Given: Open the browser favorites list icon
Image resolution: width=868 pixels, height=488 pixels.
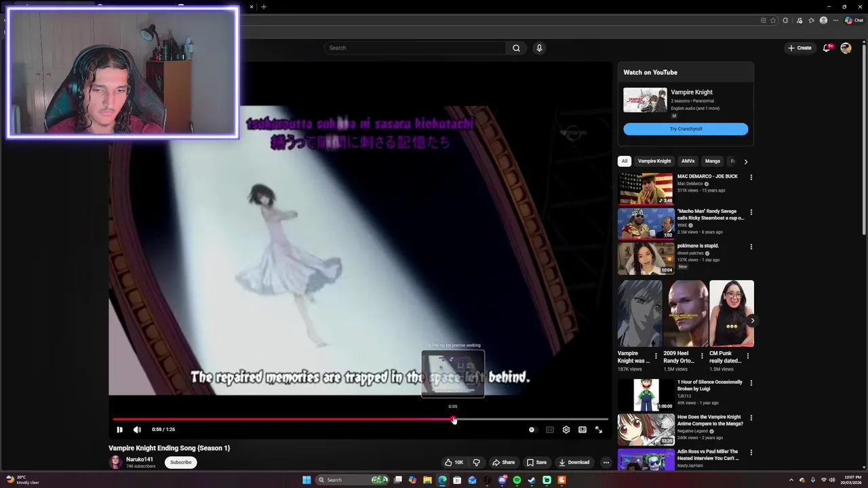Looking at the screenshot, I should 811,20.
